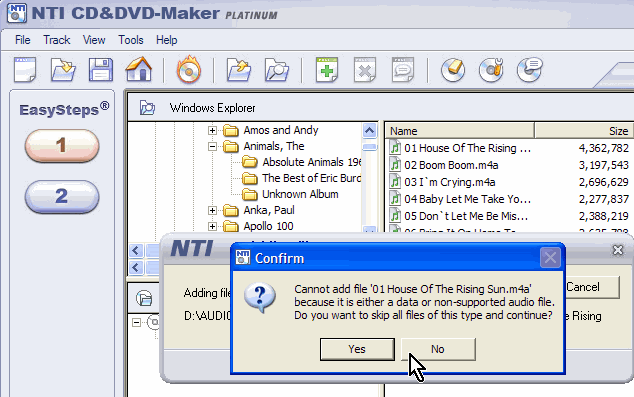Click folder tree scrollbar up arrow
Viewport: 634px width, 397px height.
370,131
